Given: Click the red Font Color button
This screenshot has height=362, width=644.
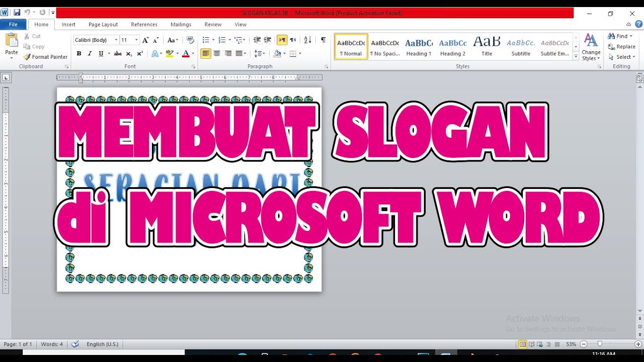Looking at the screenshot, I should click(x=186, y=53).
